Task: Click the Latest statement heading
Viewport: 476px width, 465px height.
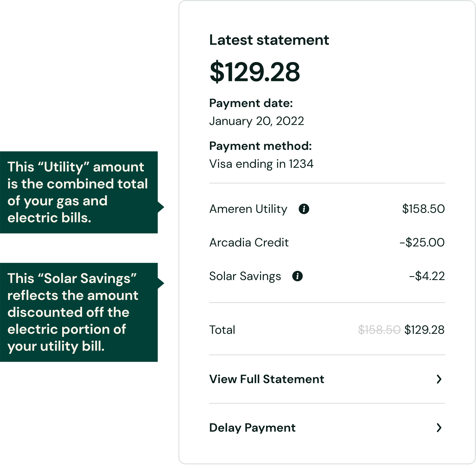Action: (269, 40)
